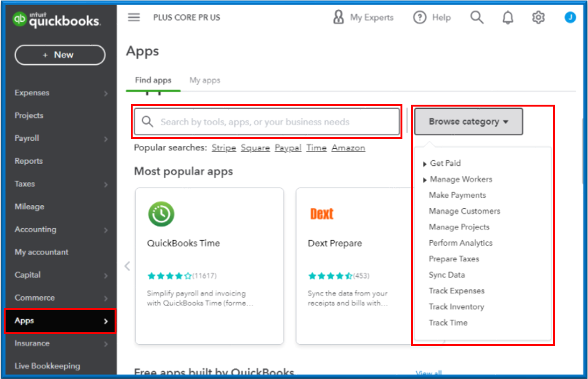Switch to the Find apps tab
The width and height of the screenshot is (588, 379).
(x=153, y=80)
